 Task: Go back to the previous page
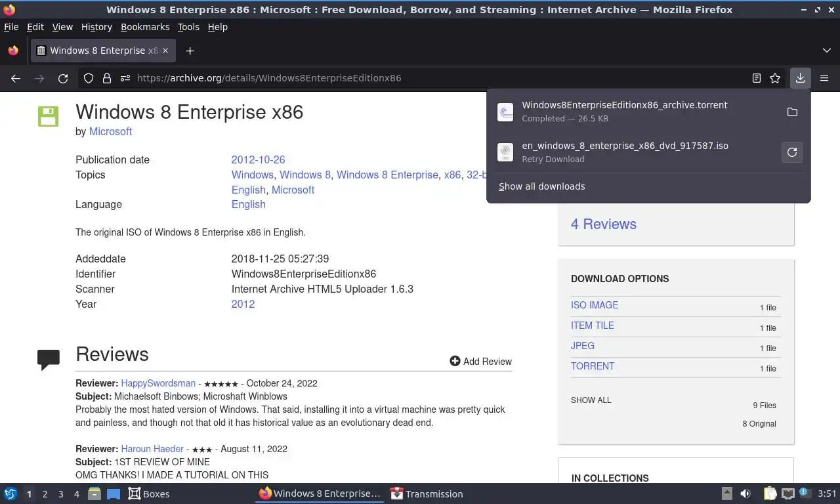click(x=16, y=78)
